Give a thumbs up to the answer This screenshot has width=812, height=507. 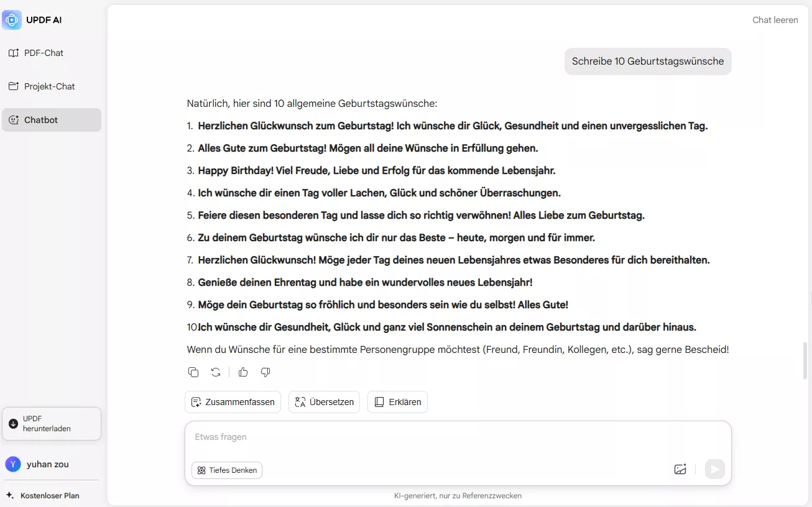tap(242, 372)
